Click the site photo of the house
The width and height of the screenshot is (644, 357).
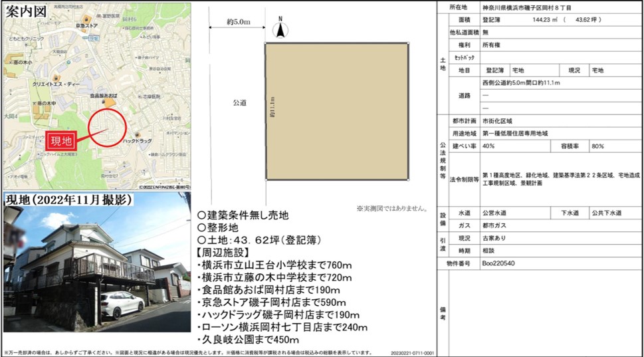coord(96,269)
